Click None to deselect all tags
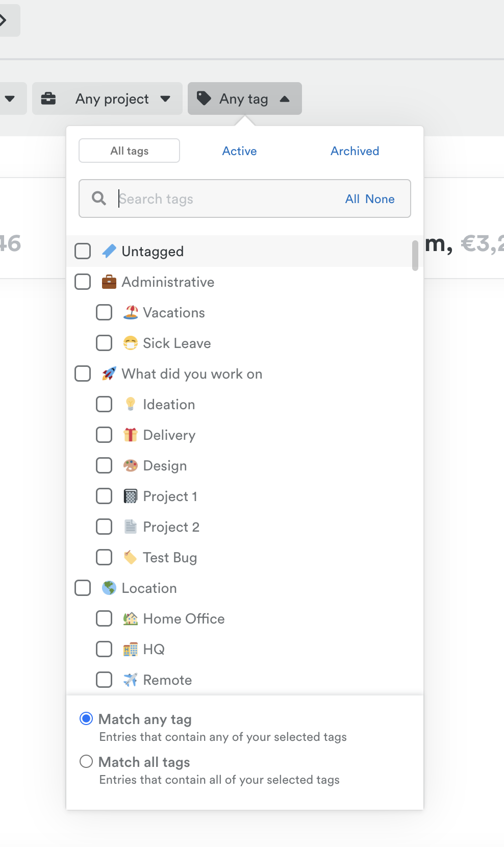 tap(380, 198)
